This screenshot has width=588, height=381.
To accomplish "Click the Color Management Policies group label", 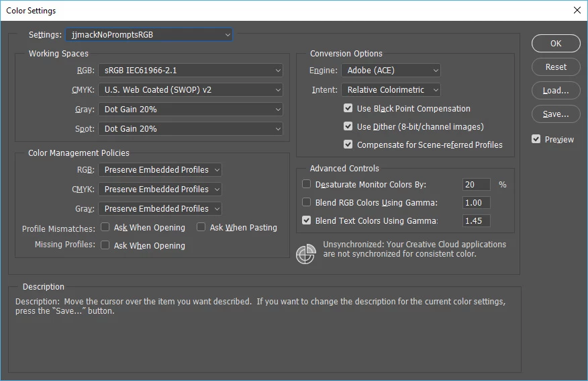I will pyautogui.click(x=79, y=153).
